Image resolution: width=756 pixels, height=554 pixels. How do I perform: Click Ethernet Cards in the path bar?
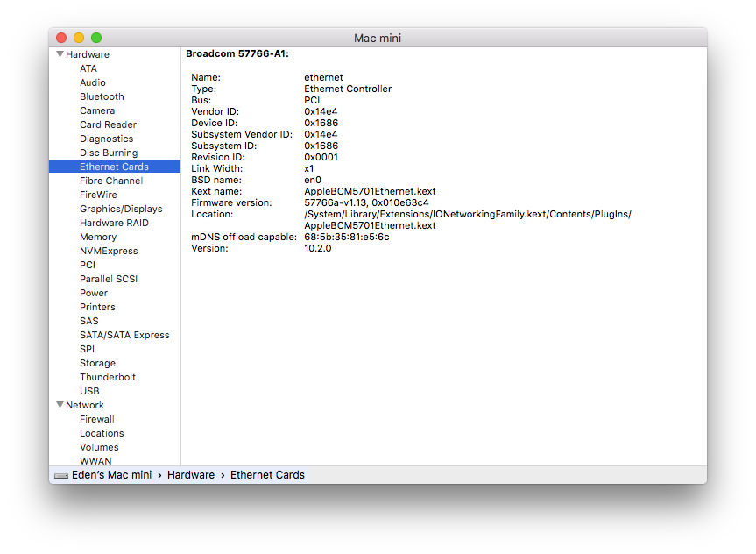[x=267, y=475]
